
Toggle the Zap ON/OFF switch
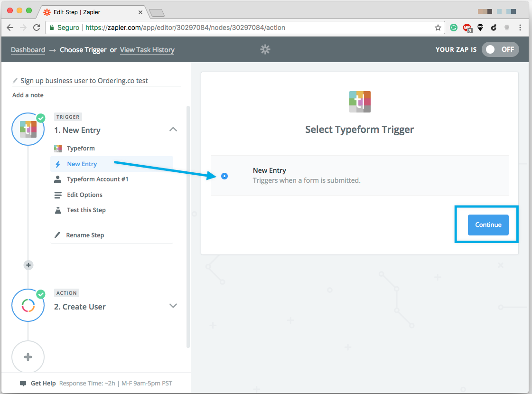pos(500,49)
